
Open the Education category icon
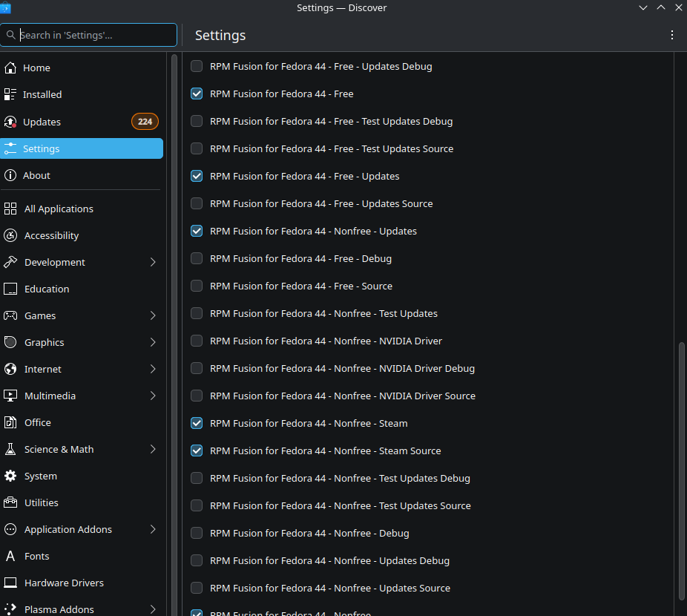pyautogui.click(x=10, y=289)
